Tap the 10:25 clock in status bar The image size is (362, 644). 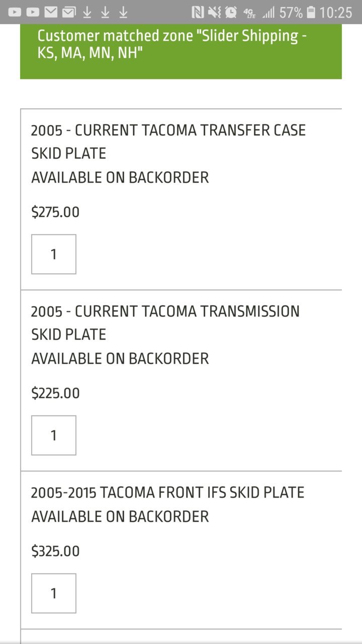(336, 13)
